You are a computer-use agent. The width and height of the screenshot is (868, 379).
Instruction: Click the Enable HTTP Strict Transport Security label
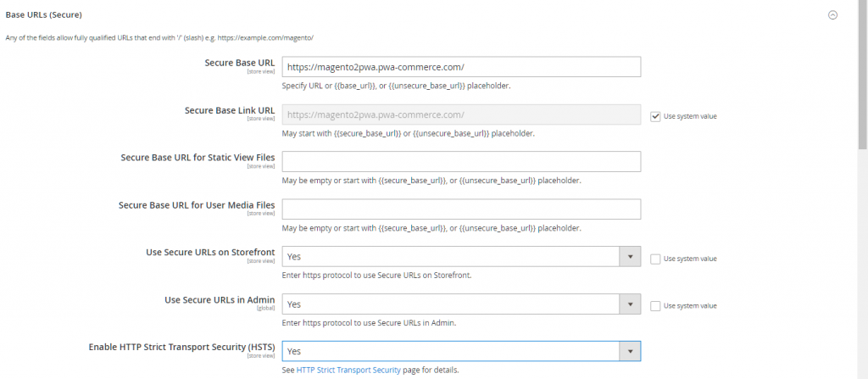(181, 348)
